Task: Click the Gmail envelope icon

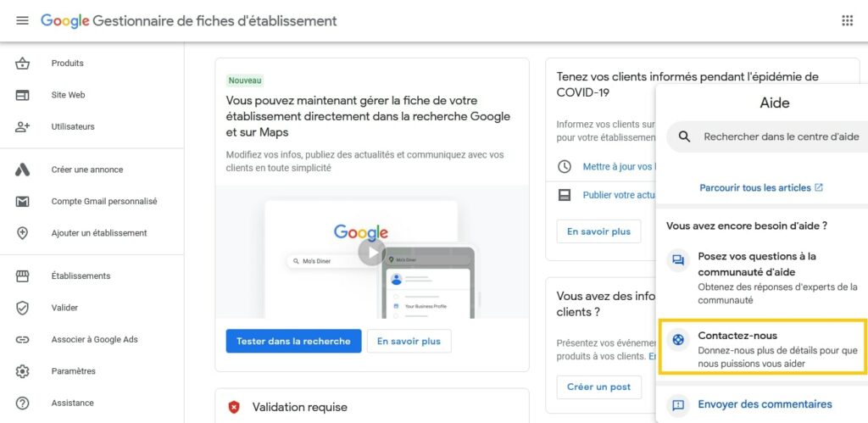Action: click(x=22, y=202)
